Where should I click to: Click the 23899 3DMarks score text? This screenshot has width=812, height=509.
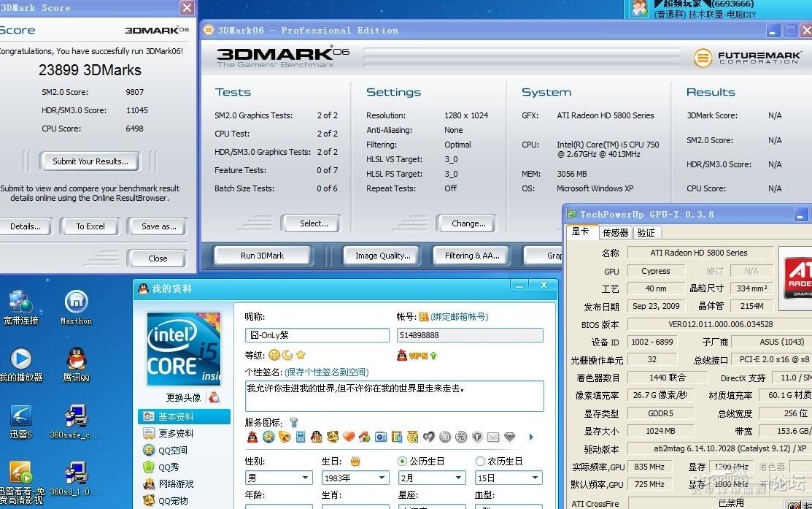coord(90,70)
